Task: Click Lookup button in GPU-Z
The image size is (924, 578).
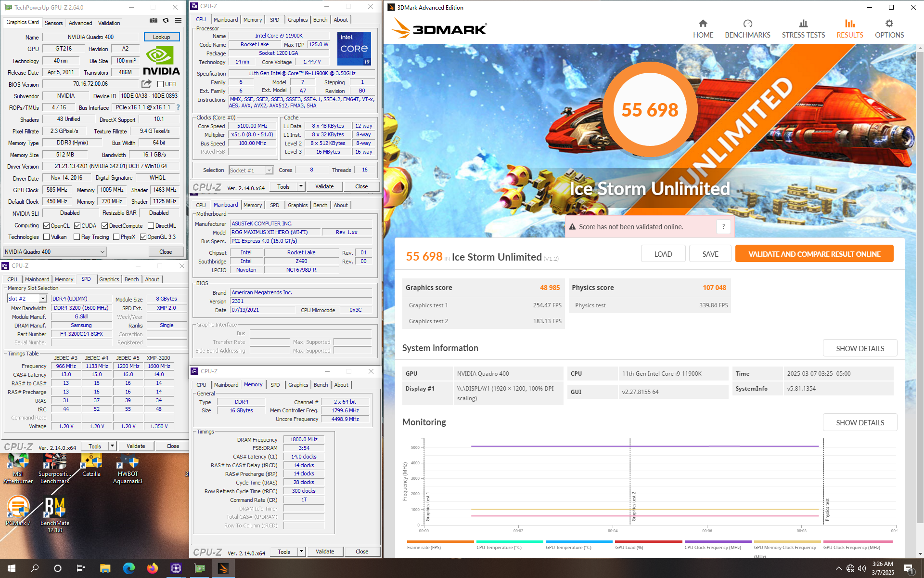Action: coord(161,37)
